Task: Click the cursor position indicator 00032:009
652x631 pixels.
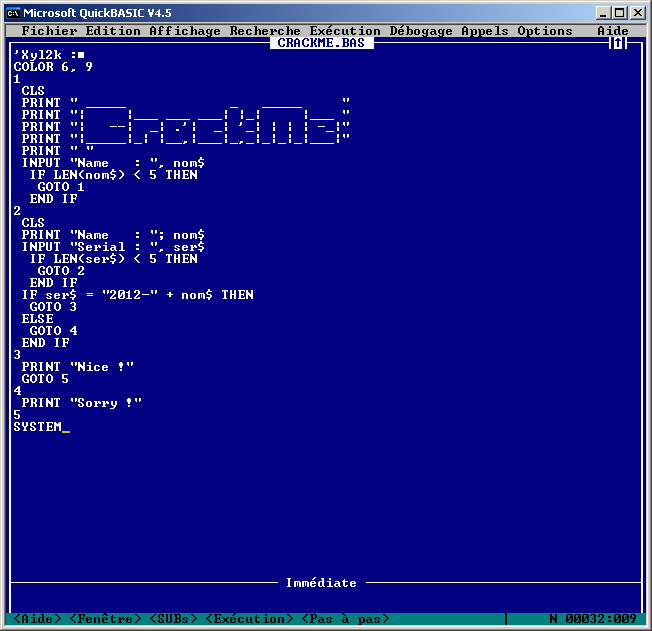Action: [x=601, y=619]
